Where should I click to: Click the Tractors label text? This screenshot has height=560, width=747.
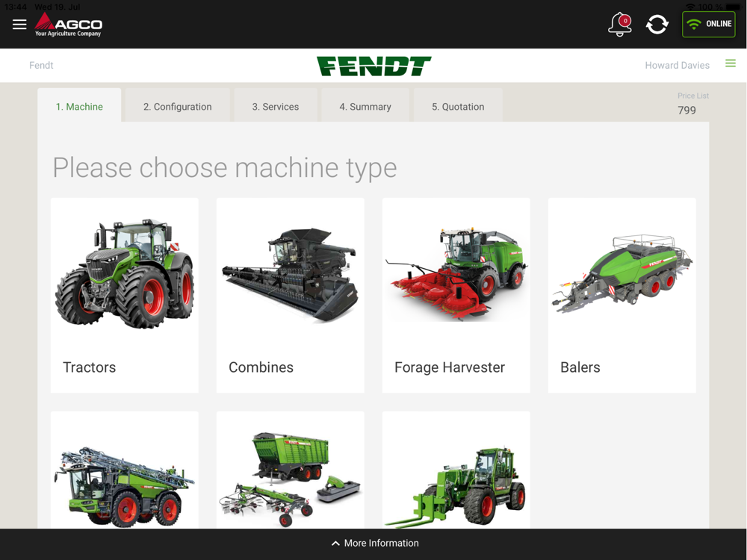(x=89, y=367)
